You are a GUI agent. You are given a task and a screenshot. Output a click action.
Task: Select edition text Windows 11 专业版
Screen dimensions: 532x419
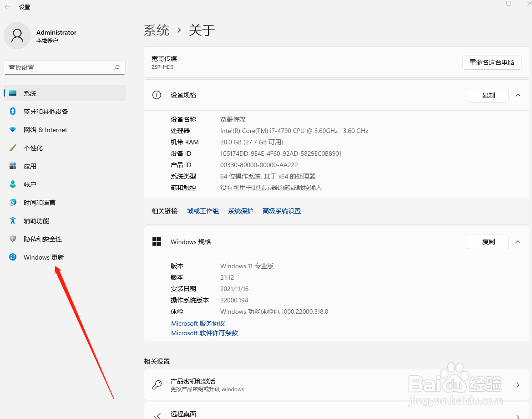click(x=247, y=266)
